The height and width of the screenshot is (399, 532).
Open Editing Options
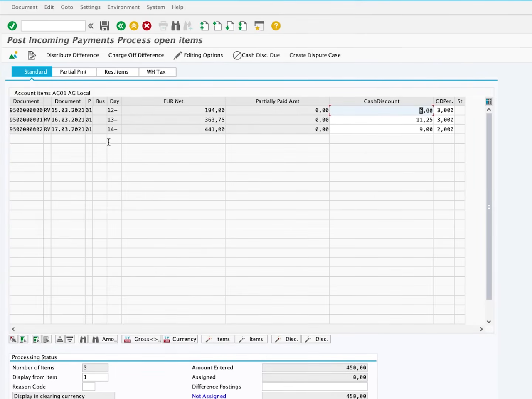(x=198, y=55)
